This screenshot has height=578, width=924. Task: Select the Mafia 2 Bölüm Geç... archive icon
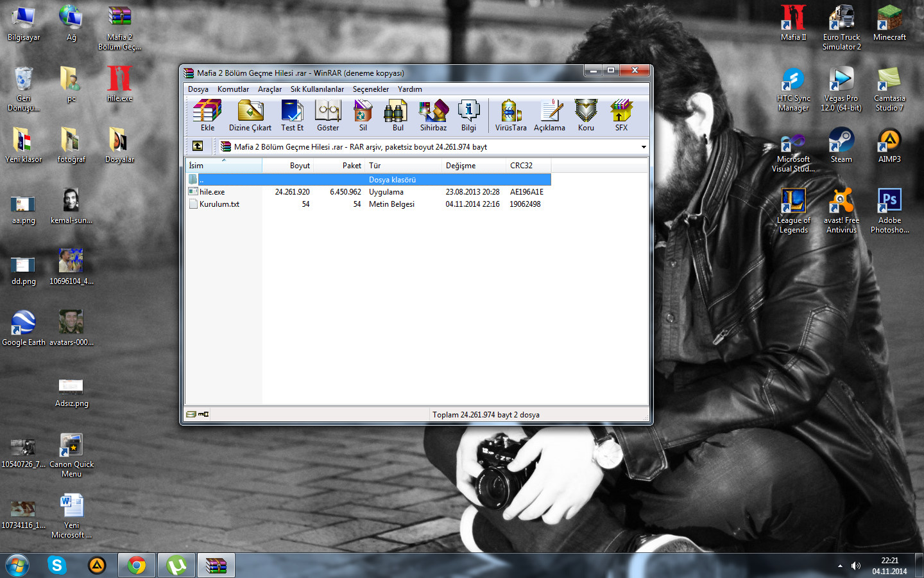pyautogui.click(x=119, y=28)
